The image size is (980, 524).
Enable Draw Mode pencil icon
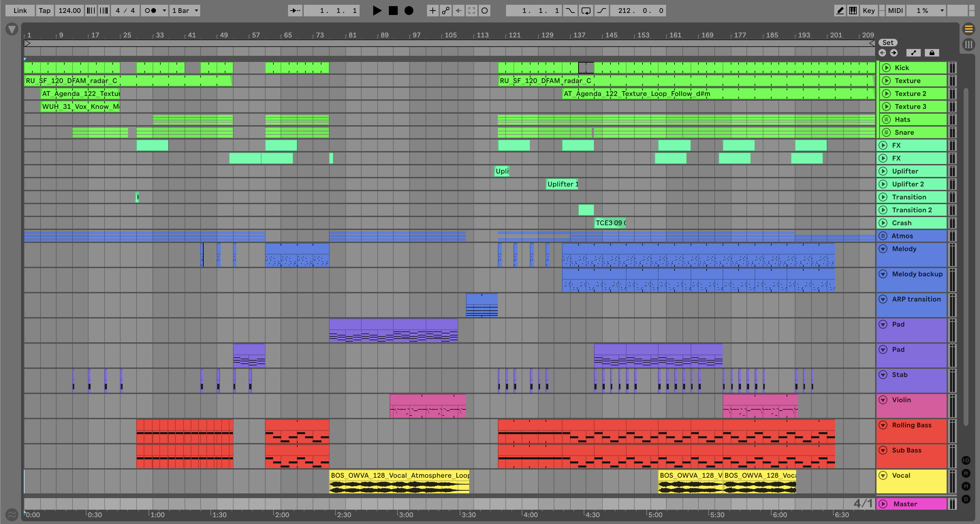click(x=840, y=11)
